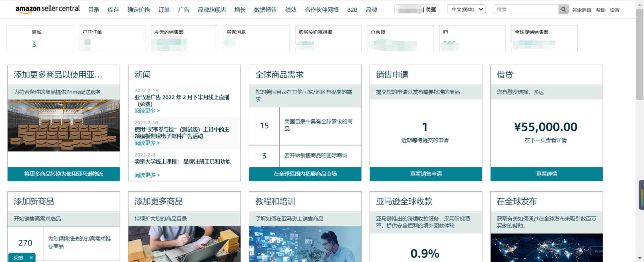Click the 商城 summary card
The height and width of the screenshot is (262, 644).
pyautogui.click(x=40, y=38)
